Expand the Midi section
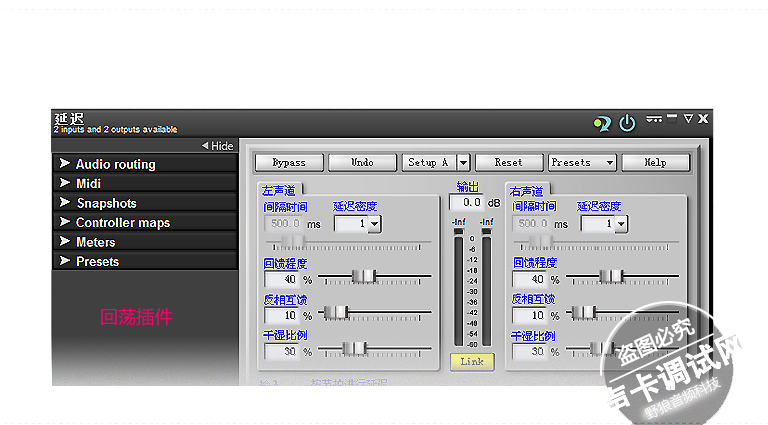The width and height of the screenshot is (768, 425). pos(145,184)
